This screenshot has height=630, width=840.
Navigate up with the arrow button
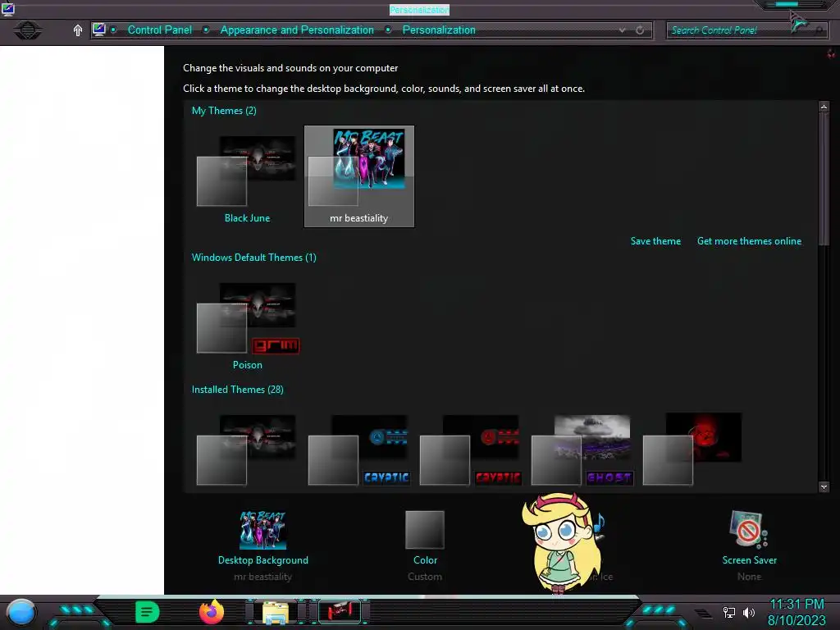tap(78, 30)
